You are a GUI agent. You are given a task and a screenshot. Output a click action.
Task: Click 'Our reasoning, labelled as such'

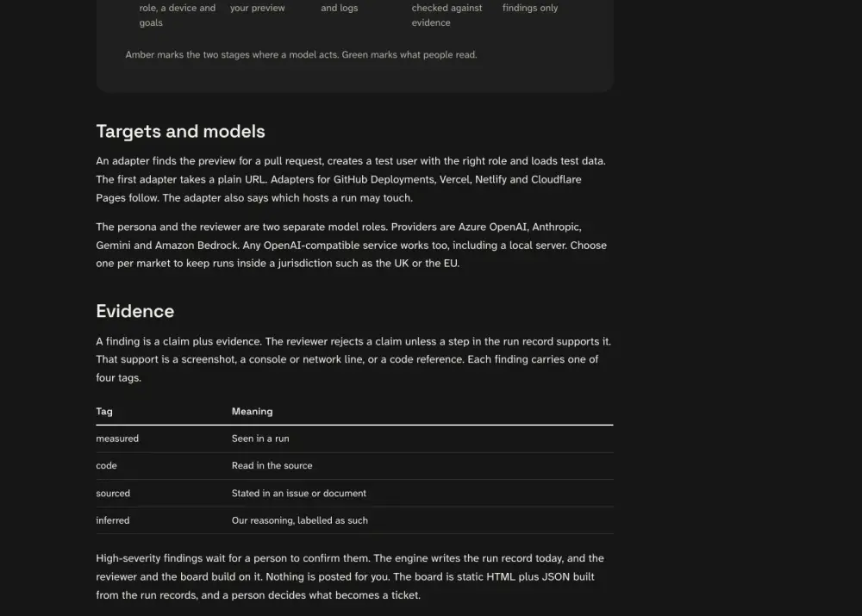click(300, 520)
